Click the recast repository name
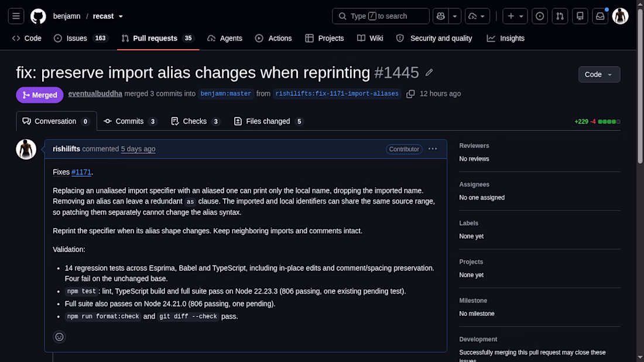 point(103,16)
